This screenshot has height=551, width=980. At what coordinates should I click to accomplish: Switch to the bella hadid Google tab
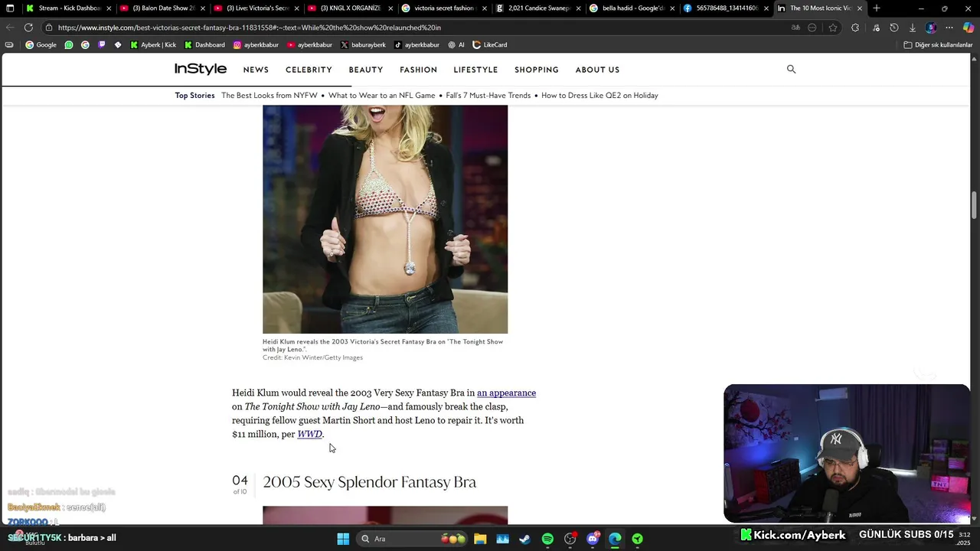click(631, 8)
